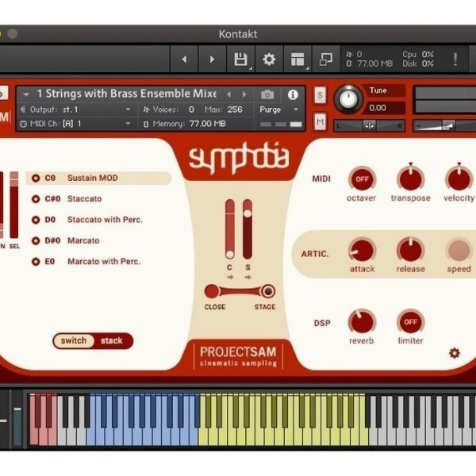Open Symphobia settings gear icon
476x476 pixels.
coord(455,353)
